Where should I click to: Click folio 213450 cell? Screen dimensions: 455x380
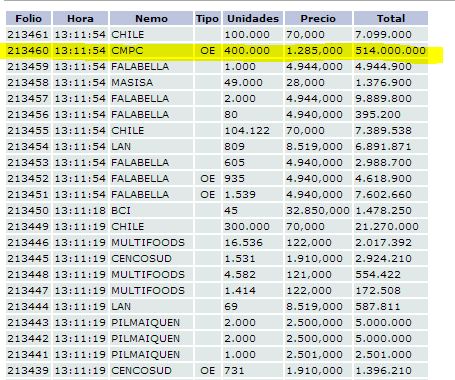click(28, 211)
